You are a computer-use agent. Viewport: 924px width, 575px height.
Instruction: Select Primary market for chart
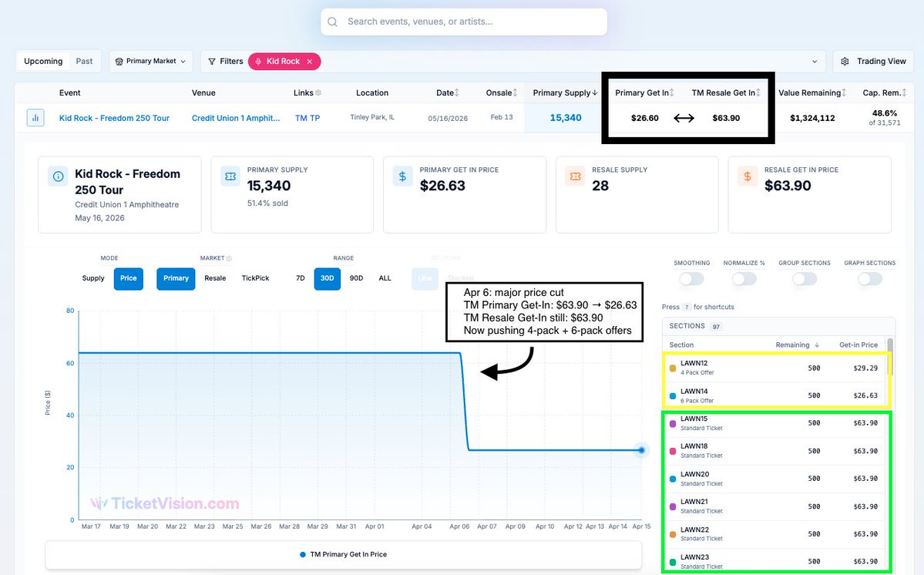(x=176, y=278)
